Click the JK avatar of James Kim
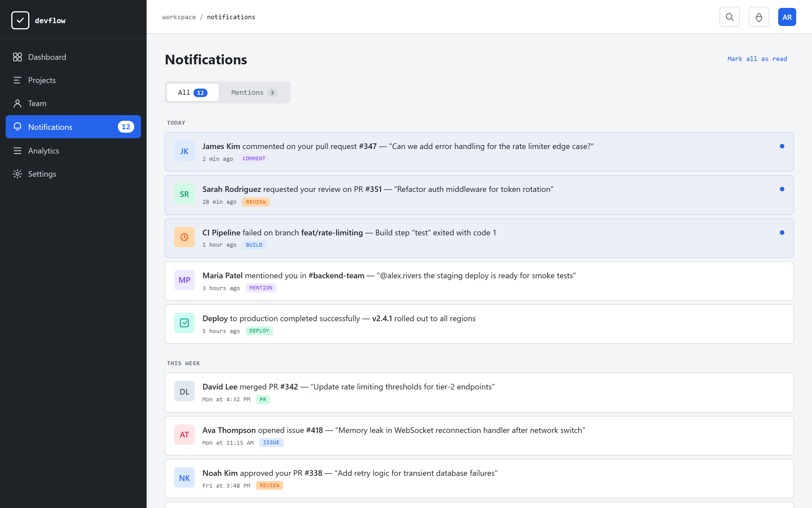The image size is (812, 508). tap(184, 151)
